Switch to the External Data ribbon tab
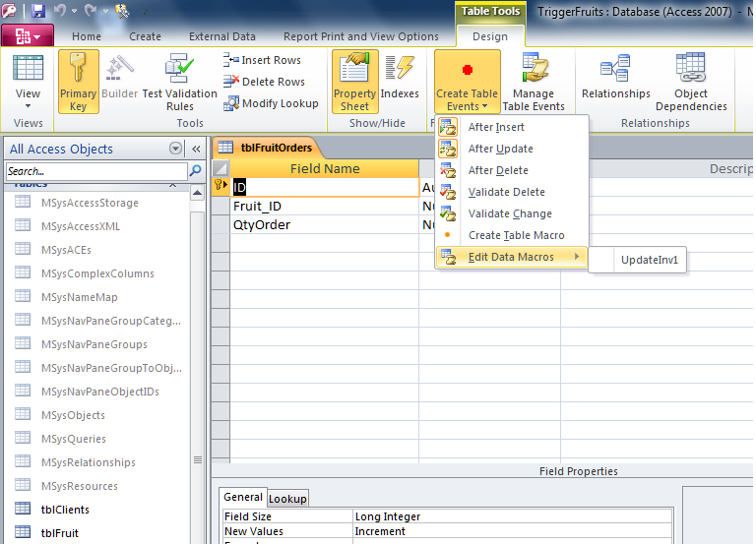 point(222,36)
